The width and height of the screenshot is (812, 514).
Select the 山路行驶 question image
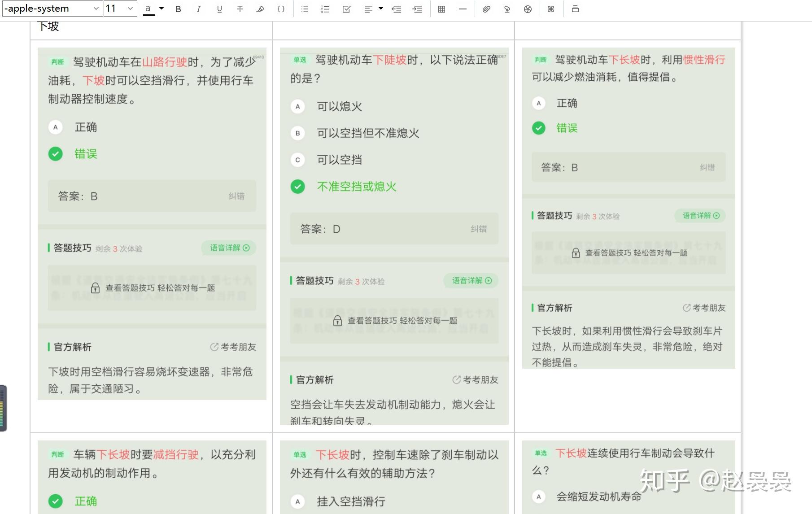click(152, 224)
